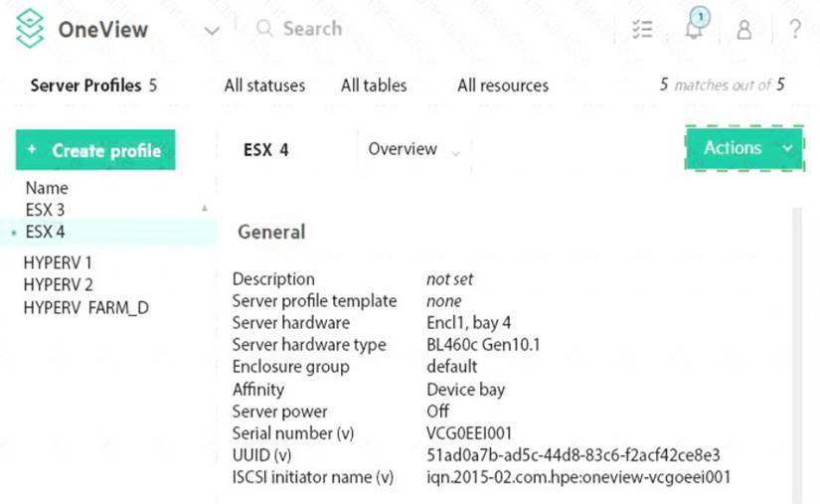Click in the Search input field
The height and width of the screenshot is (504, 820).
398,29
